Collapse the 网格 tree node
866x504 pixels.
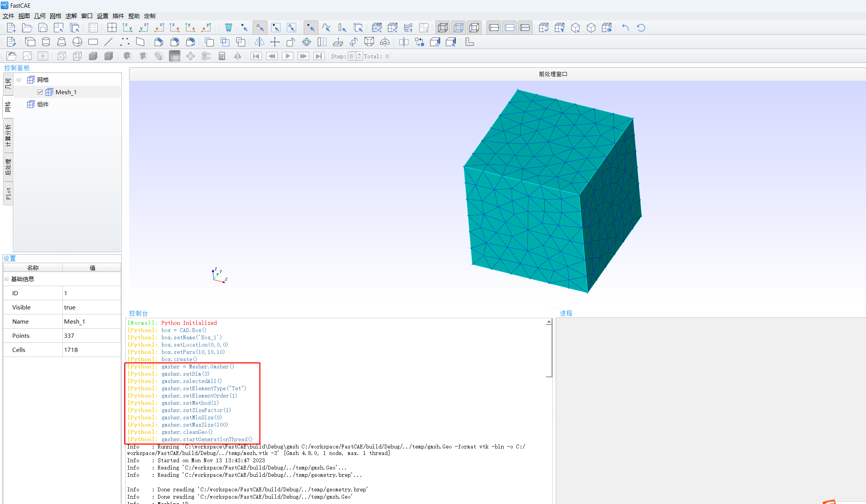click(19, 80)
